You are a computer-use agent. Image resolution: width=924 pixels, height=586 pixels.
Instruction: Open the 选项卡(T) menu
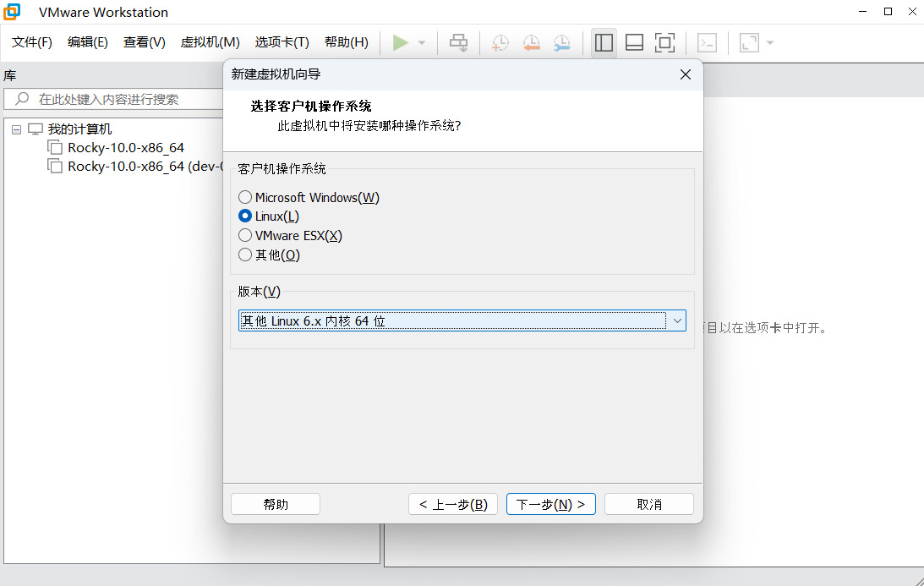click(282, 42)
